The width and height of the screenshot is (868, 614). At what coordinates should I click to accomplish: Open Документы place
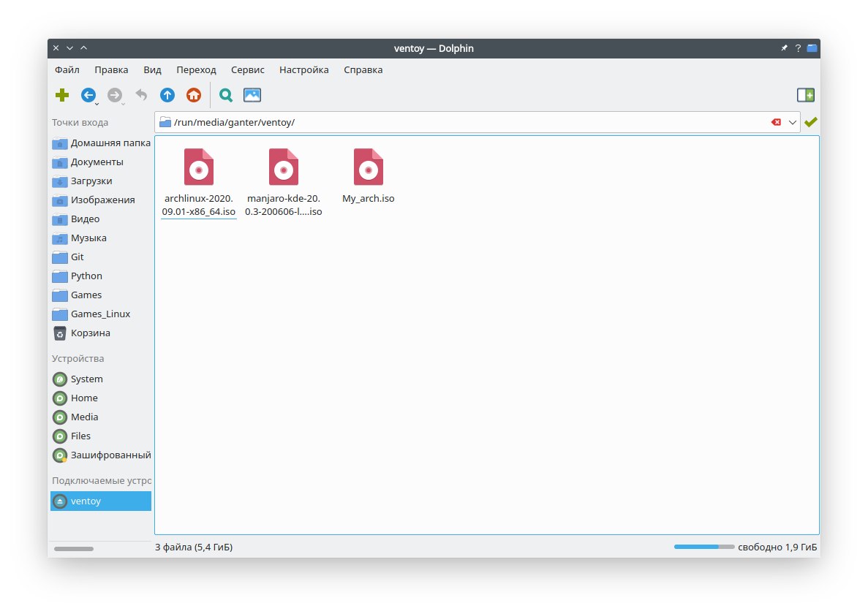[101, 162]
